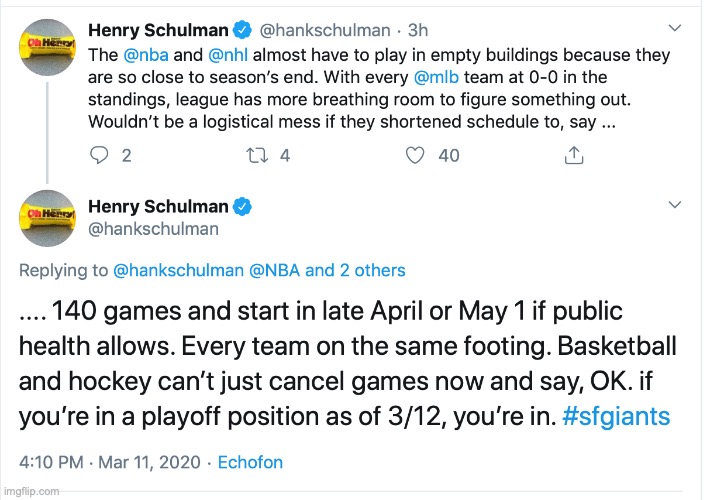The image size is (717, 500).
Task: Open the @mlb mention link
Action: pos(436,77)
